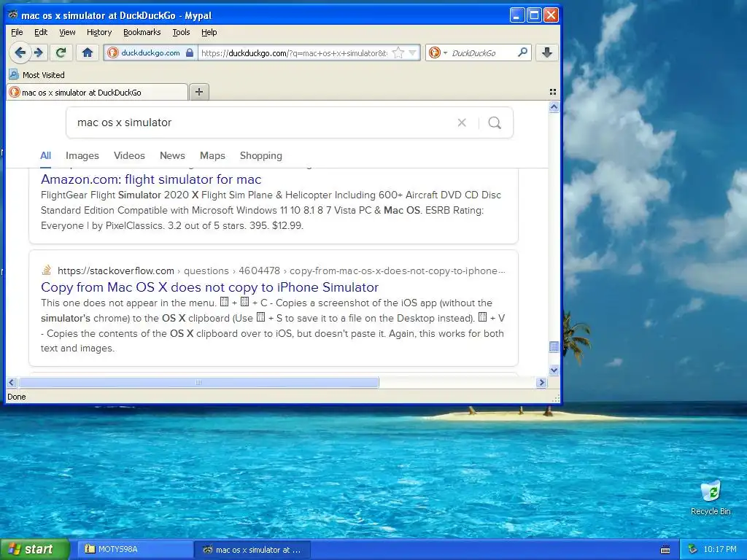Click the horizontal scrollbar right arrow
747x560 pixels.
pyautogui.click(x=541, y=382)
